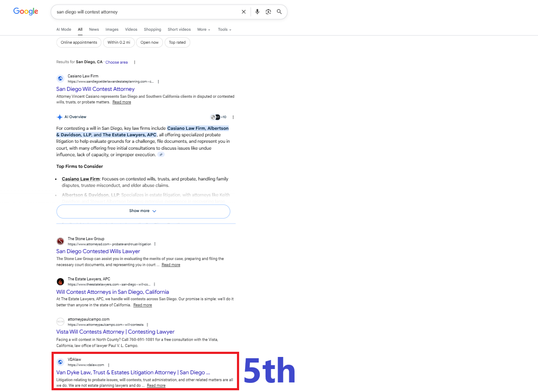Image resolution: width=538 pixels, height=392 pixels.
Task: Switch to AI Mode tab
Action: point(64,29)
